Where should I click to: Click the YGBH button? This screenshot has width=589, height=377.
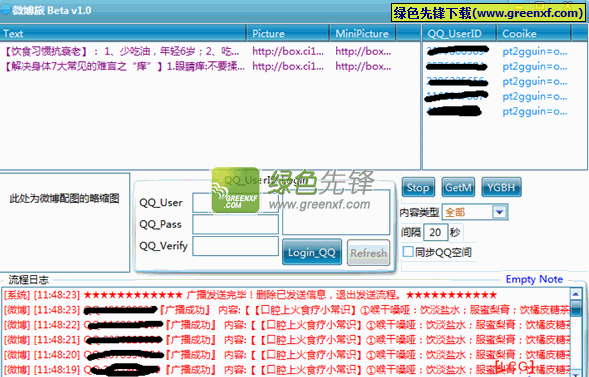pyautogui.click(x=501, y=187)
